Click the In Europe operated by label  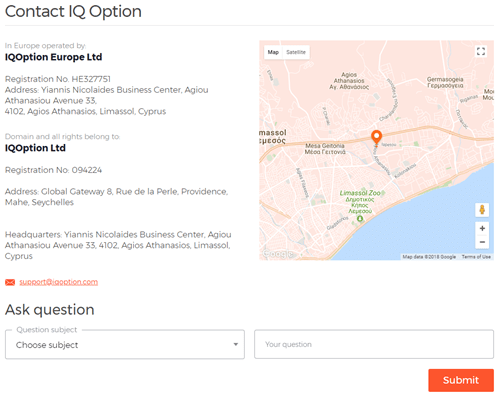[45, 46]
